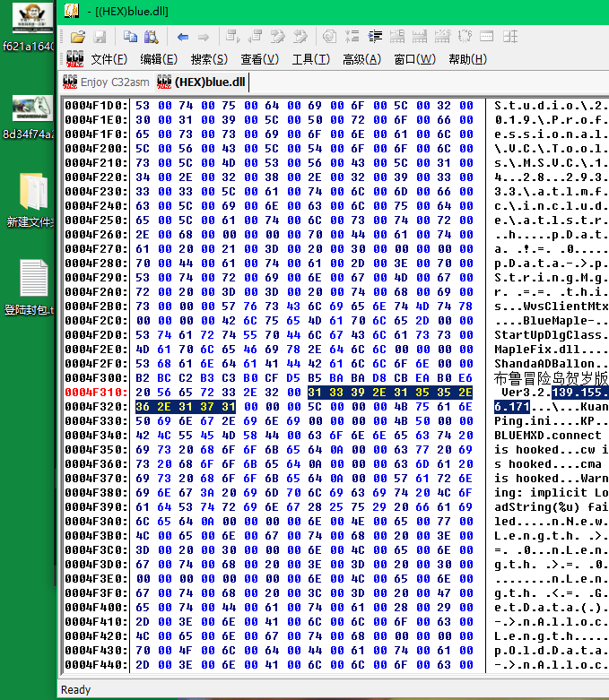This screenshot has height=700, width=609.
Task: Open the 搜索(S) menu
Action: [209, 59]
